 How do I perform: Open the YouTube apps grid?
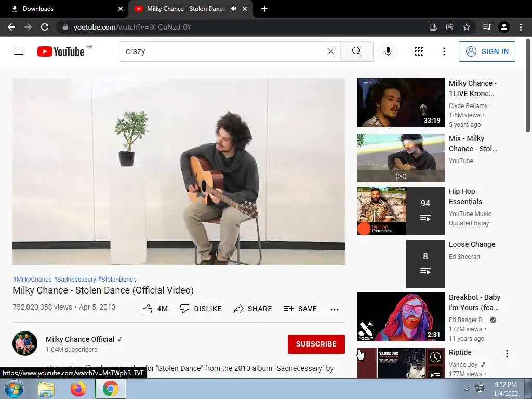tap(419, 51)
